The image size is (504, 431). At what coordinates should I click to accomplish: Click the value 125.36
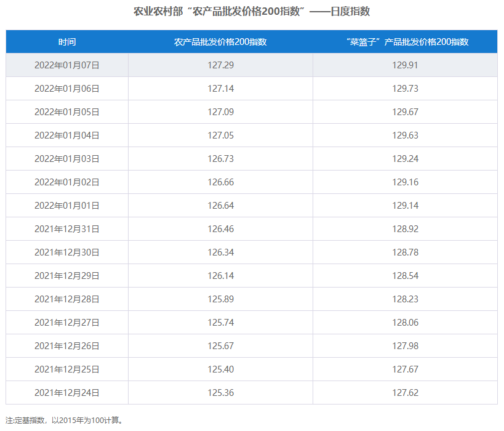pos(220,393)
